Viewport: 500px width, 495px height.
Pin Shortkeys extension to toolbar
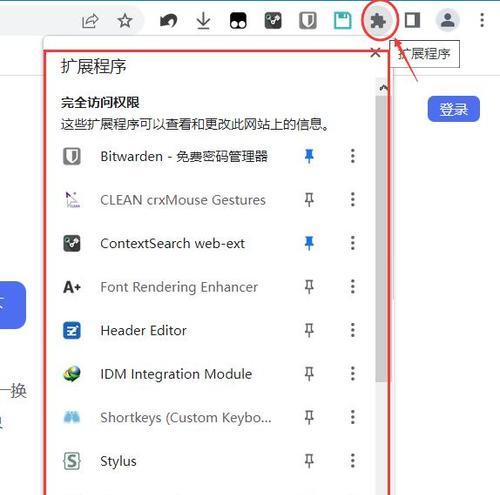(x=309, y=417)
